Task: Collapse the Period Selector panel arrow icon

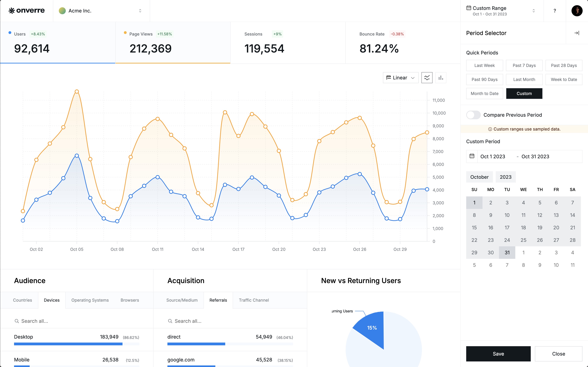Action: click(x=577, y=33)
